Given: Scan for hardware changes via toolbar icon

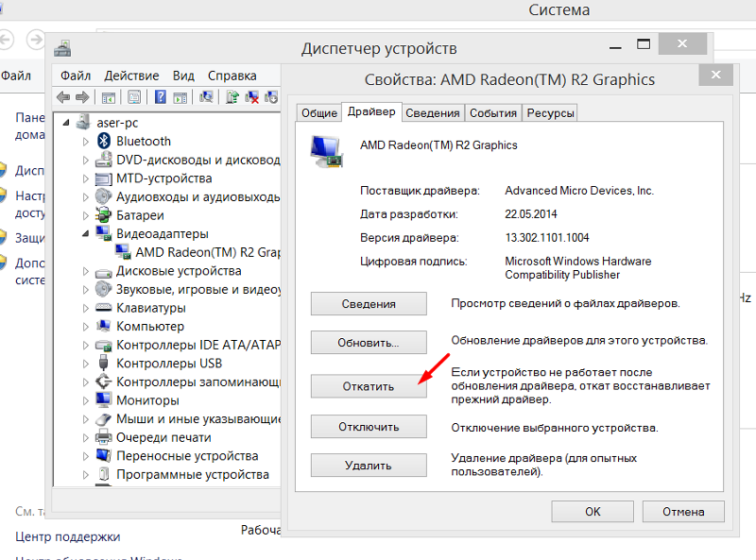Looking at the screenshot, I should coord(206,97).
